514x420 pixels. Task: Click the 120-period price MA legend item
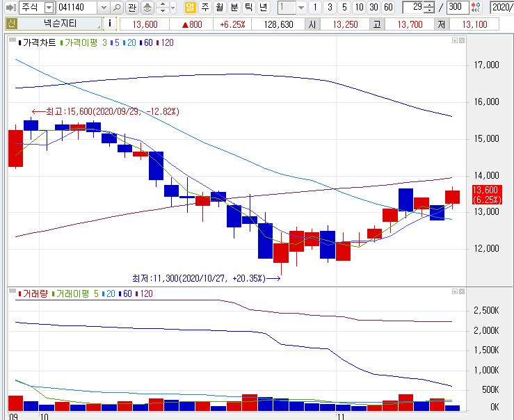pyautogui.click(x=166, y=43)
